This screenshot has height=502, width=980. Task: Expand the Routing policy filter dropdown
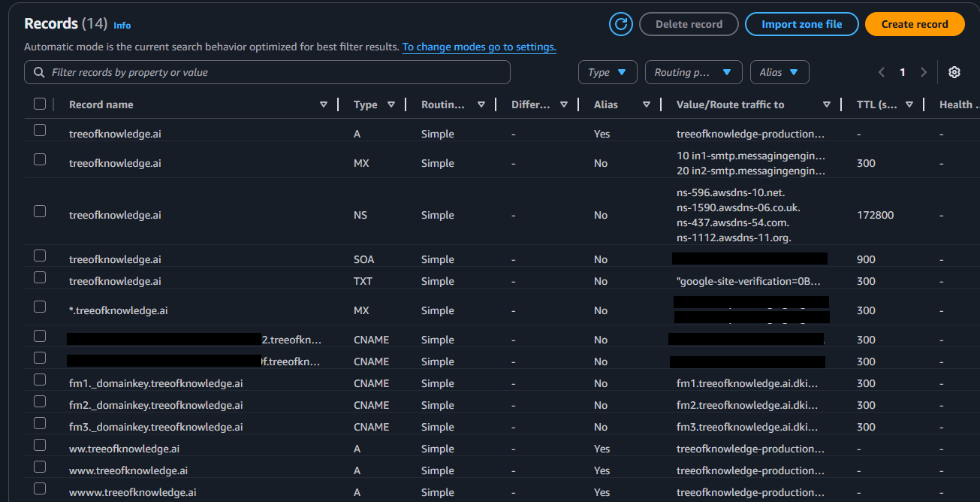(693, 72)
